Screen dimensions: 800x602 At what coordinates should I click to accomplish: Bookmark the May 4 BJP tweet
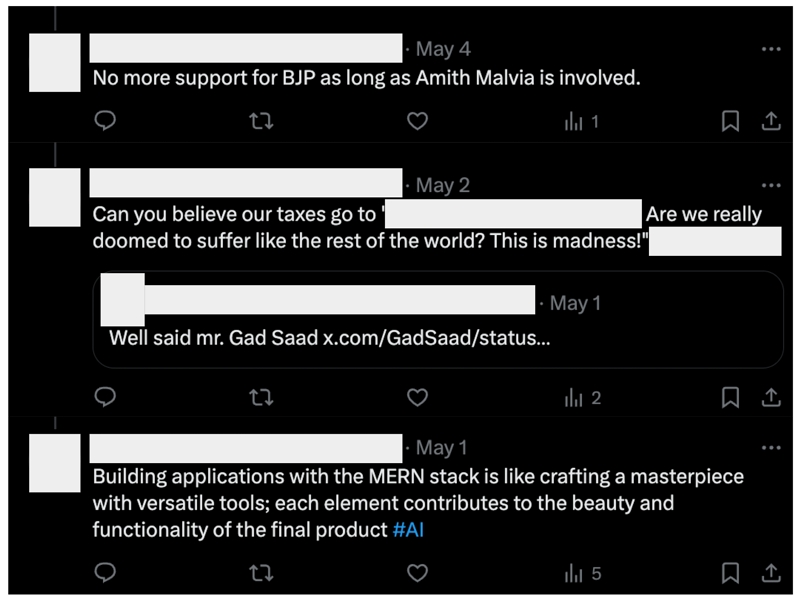(730, 121)
